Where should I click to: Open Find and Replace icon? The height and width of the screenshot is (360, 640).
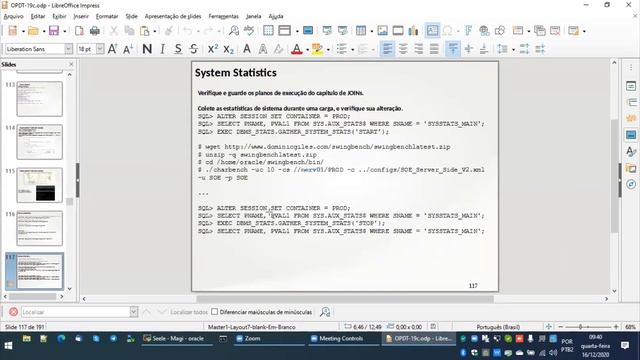coord(234,31)
